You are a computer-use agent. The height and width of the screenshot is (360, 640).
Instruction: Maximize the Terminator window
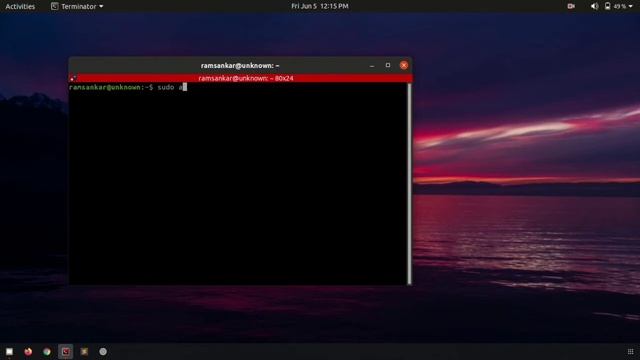pos(388,65)
